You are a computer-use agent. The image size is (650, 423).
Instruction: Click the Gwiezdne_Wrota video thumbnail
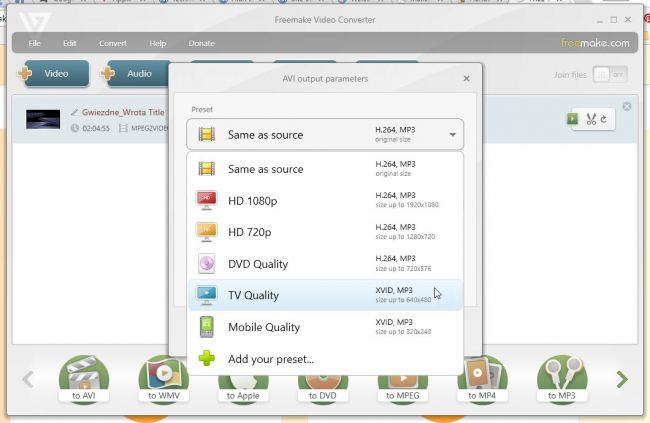[x=43, y=119]
